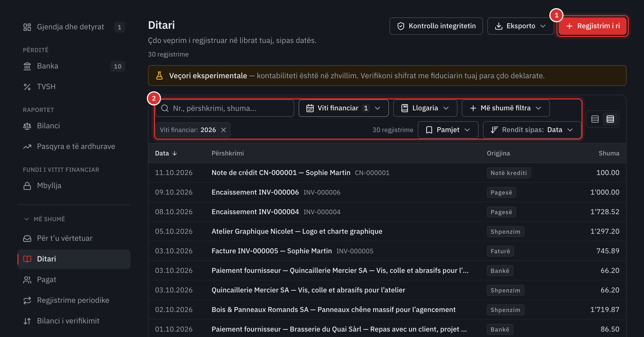The height and width of the screenshot is (337, 644).
Task: Click the Pasqyra e të ardhurave trend icon
Action: pyautogui.click(x=27, y=146)
